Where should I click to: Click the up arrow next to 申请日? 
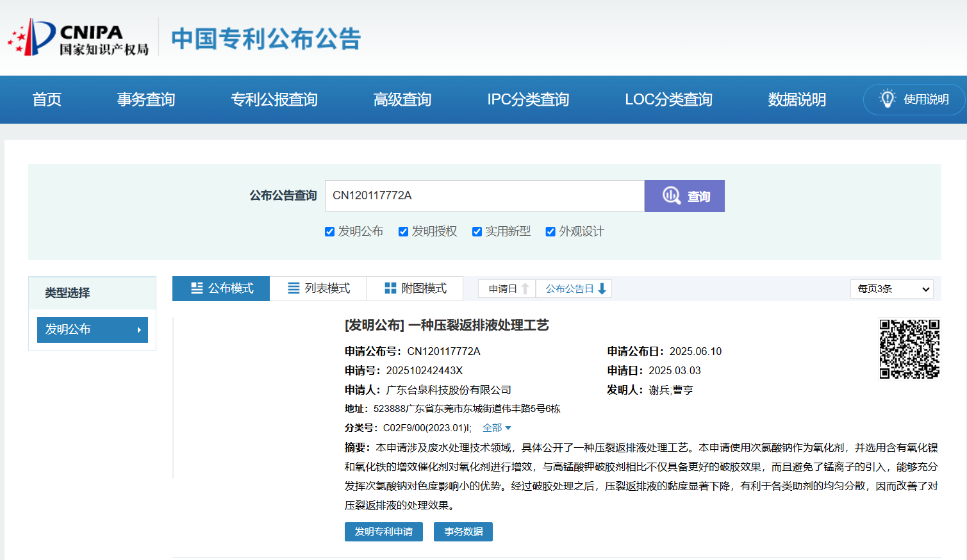524,288
